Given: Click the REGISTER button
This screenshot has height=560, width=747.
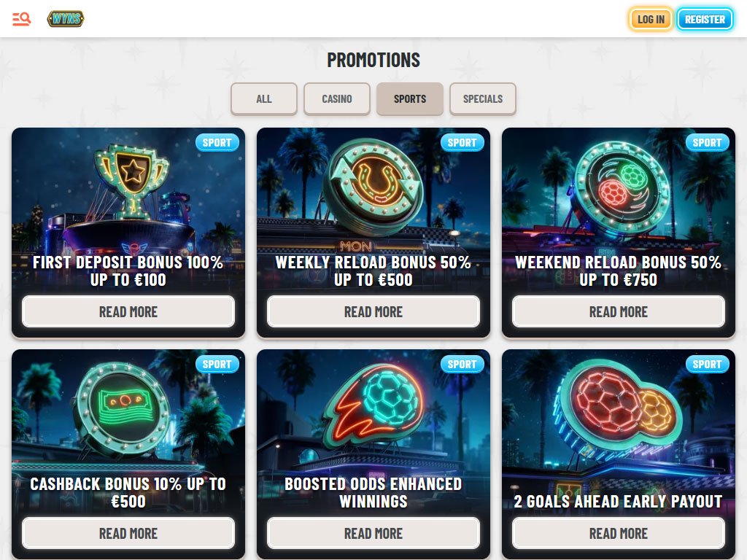Looking at the screenshot, I should (705, 20).
